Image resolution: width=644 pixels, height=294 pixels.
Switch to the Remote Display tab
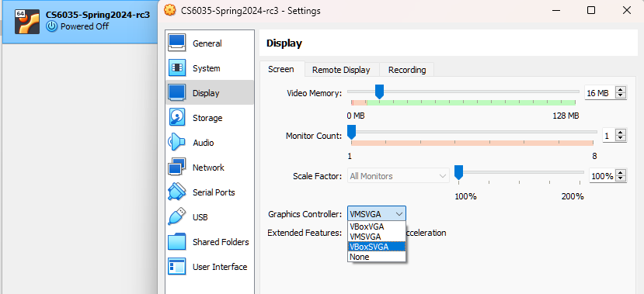(341, 70)
